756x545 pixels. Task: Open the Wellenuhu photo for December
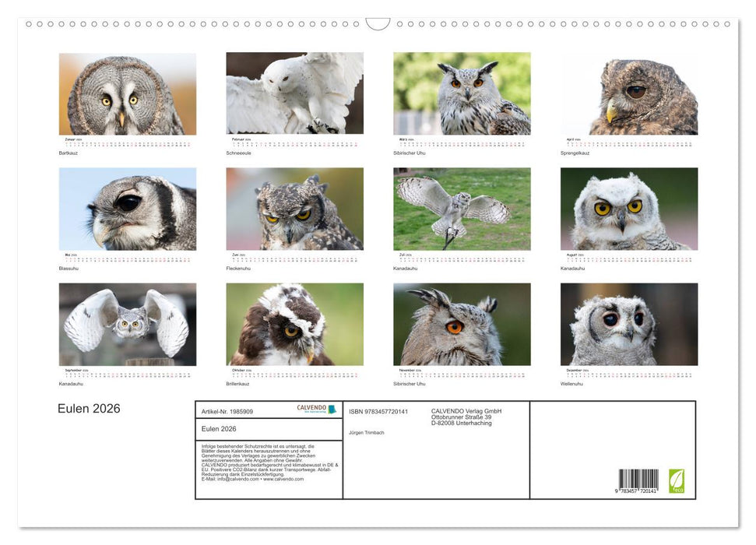point(629,324)
